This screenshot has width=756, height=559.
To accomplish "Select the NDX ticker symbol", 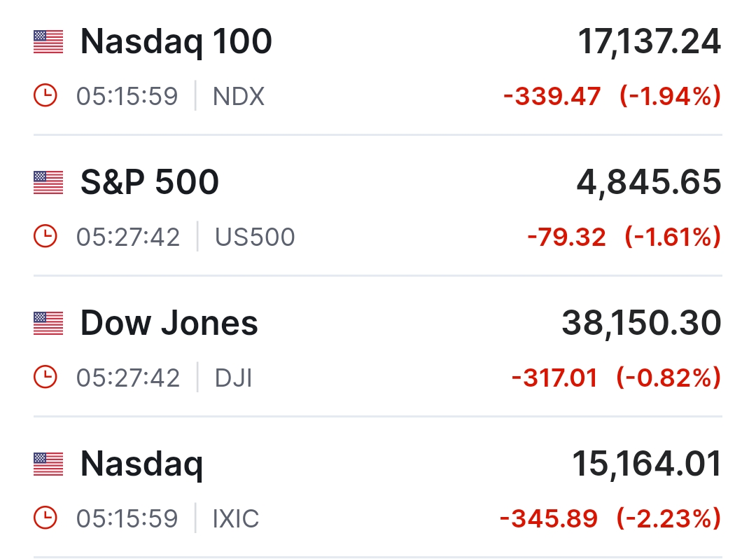I will [x=239, y=96].
